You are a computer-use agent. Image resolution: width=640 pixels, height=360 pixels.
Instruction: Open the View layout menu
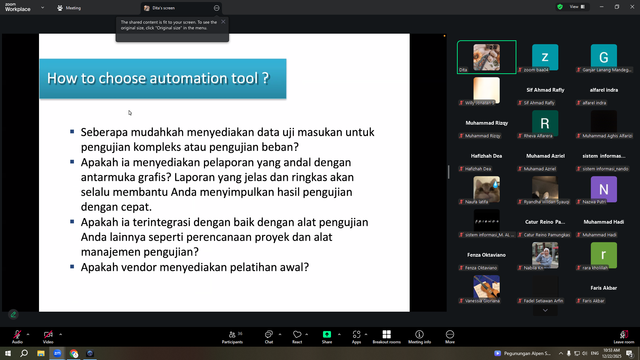point(577,7)
